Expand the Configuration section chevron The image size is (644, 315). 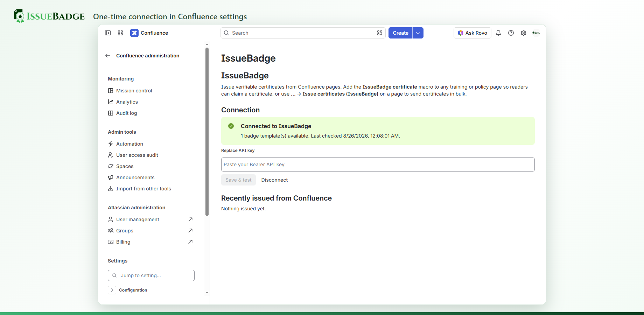coord(112,290)
